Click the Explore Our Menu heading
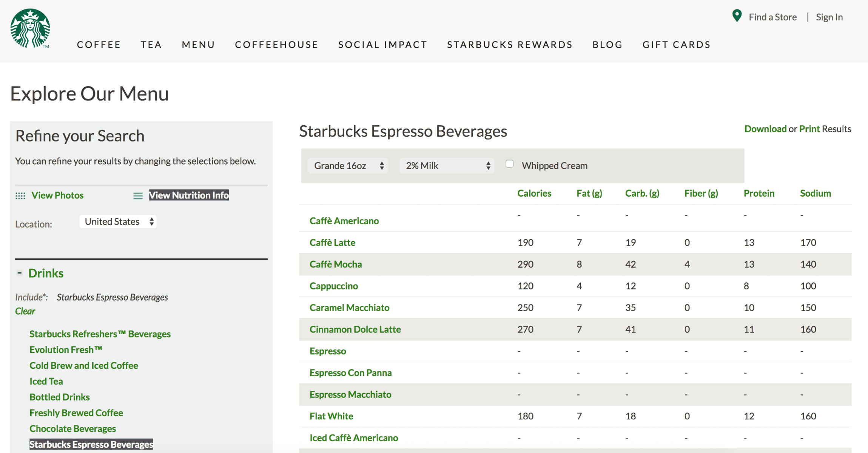This screenshot has height=453, width=868. pyautogui.click(x=89, y=94)
